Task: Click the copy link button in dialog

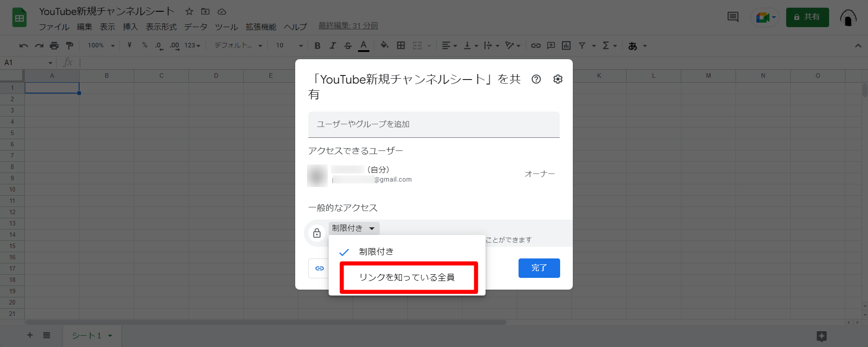Action: (319, 268)
